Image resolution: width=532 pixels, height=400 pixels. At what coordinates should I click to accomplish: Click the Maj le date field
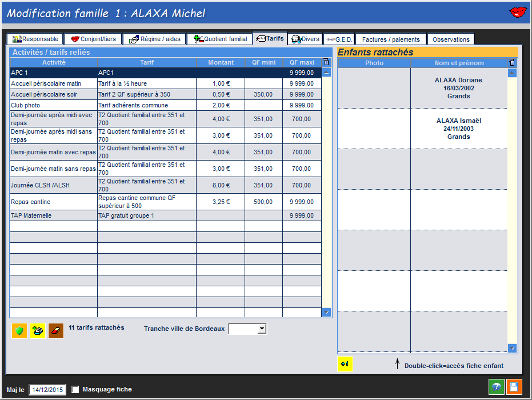pos(47,390)
